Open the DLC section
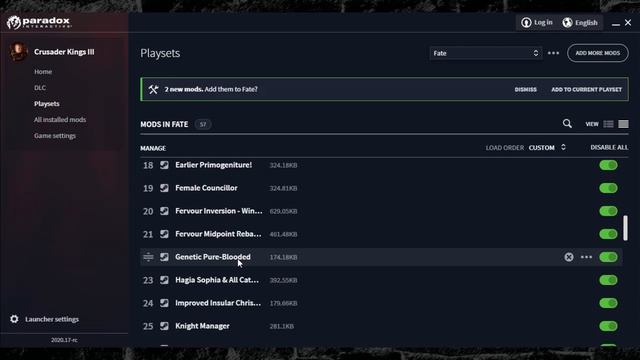 click(x=40, y=88)
